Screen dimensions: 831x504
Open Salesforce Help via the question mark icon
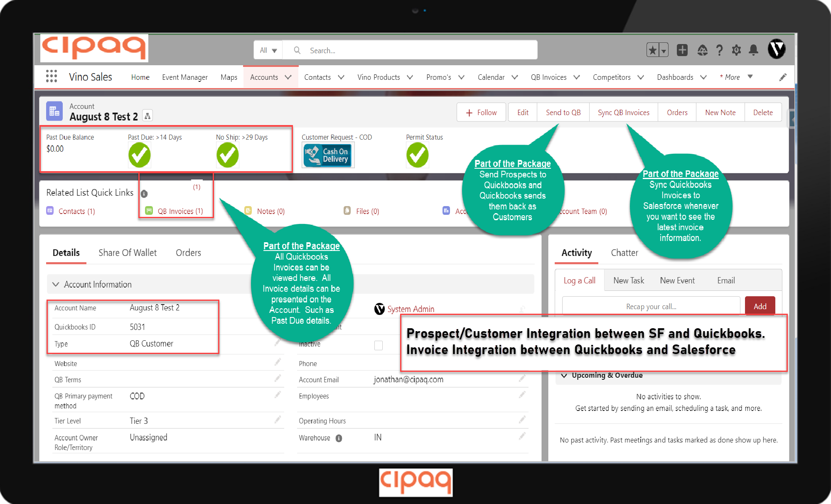tap(719, 50)
